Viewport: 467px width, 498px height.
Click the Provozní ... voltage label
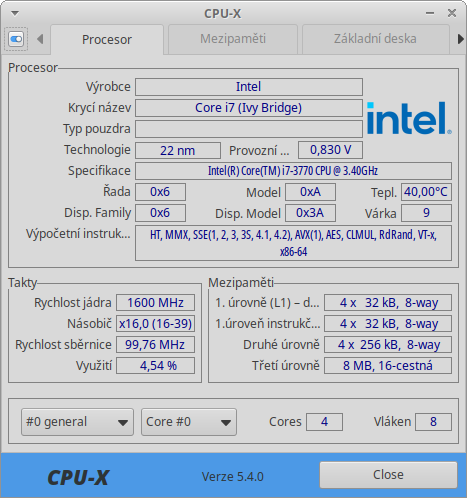(259, 151)
